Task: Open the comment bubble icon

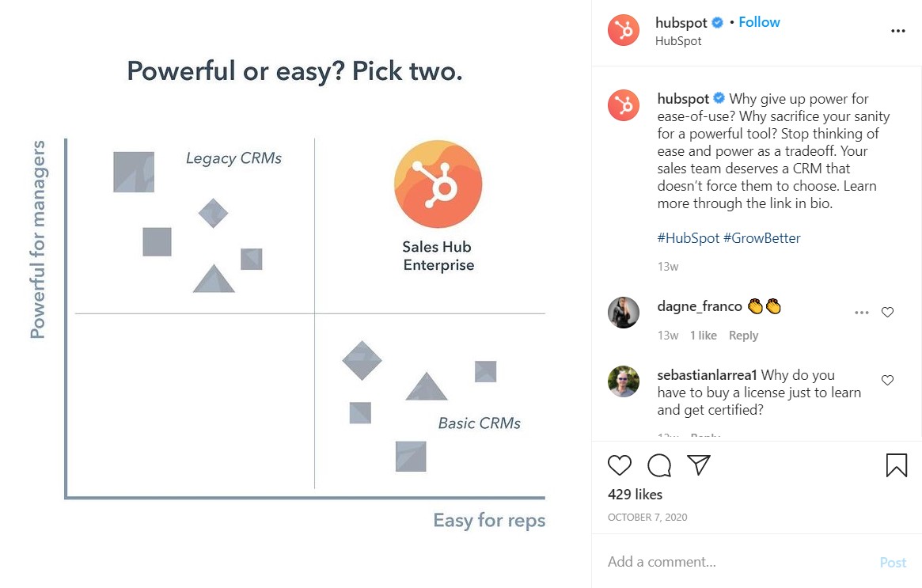Action: [659, 465]
